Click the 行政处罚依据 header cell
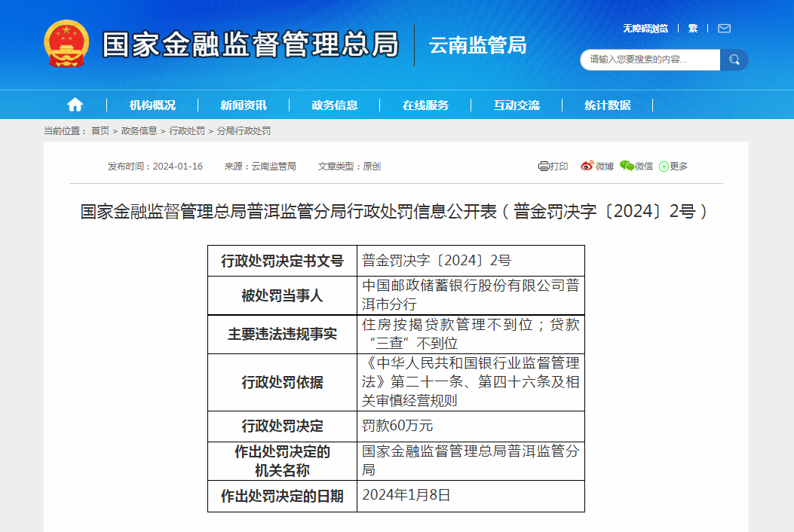Image resolution: width=794 pixels, height=532 pixels. pos(283,382)
